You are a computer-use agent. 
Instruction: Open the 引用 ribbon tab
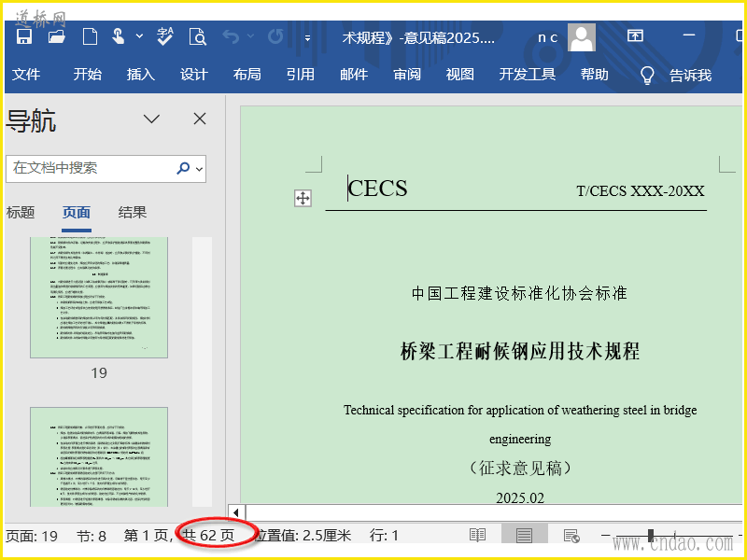point(300,75)
